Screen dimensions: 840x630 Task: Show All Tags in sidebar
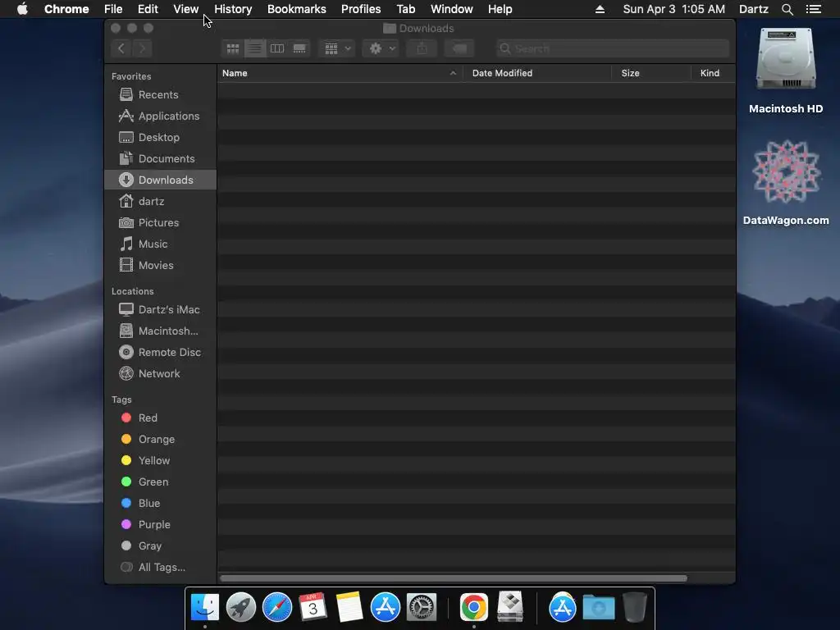click(160, 568)
